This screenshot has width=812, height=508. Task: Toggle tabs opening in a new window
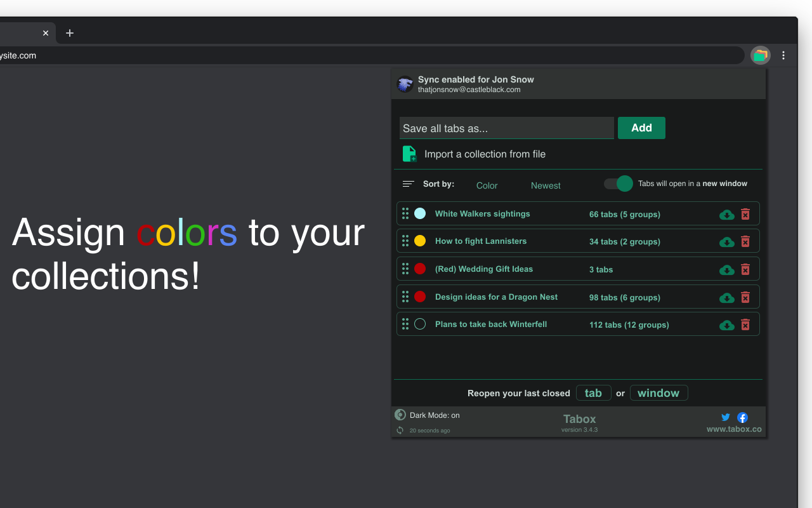pos(617,184)
